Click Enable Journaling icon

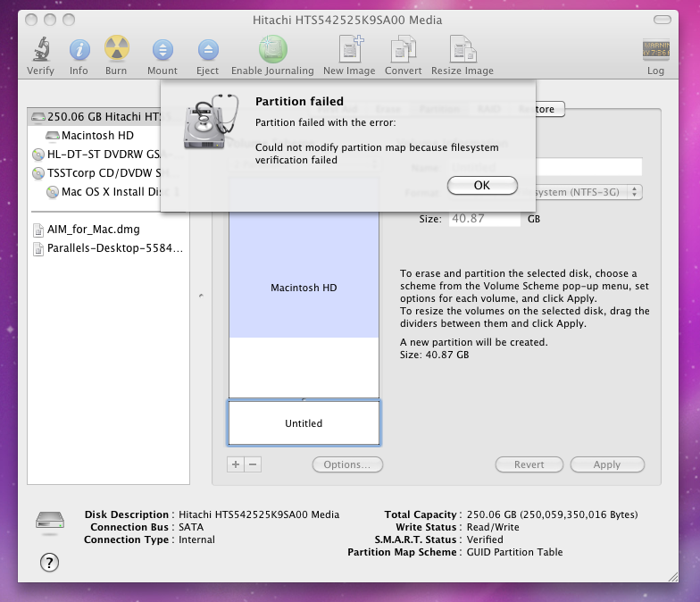pos(273,49)
